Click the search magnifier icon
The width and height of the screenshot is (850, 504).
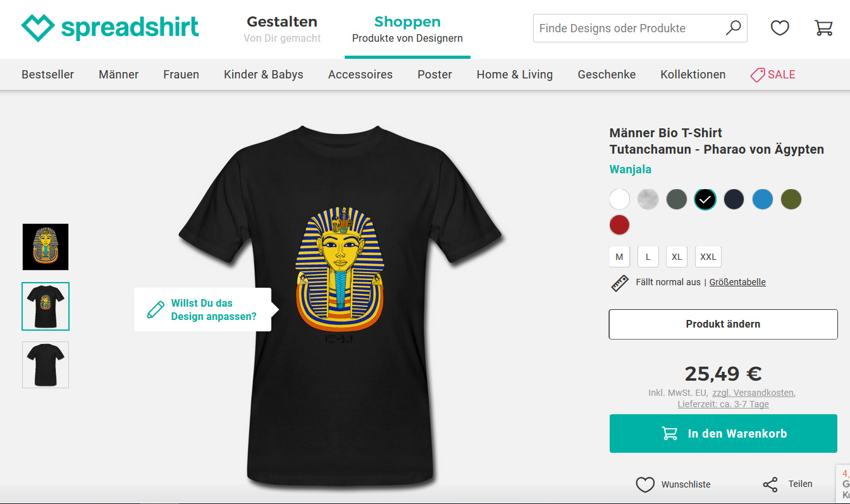pyautogui.click(x=733, y=28)
